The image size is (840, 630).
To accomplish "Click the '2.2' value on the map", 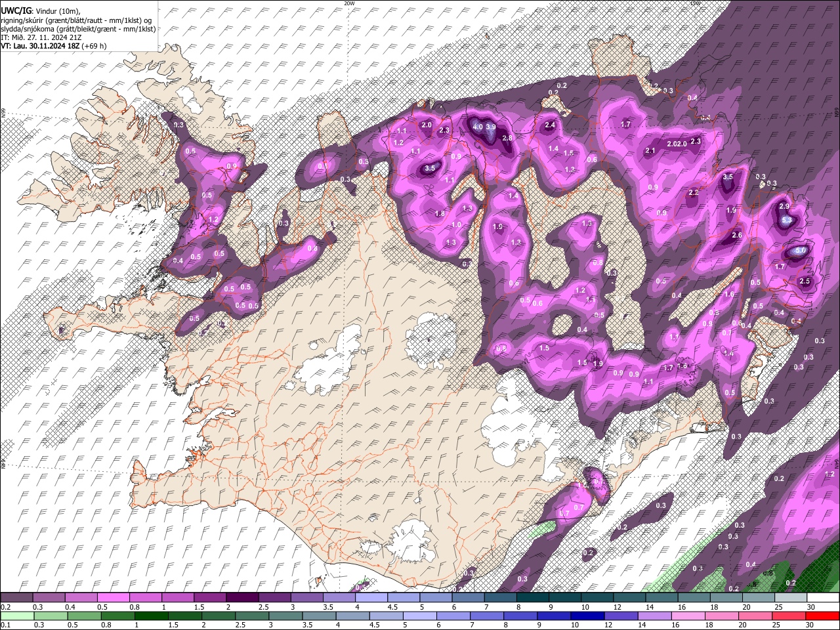I will pos(694,193).
